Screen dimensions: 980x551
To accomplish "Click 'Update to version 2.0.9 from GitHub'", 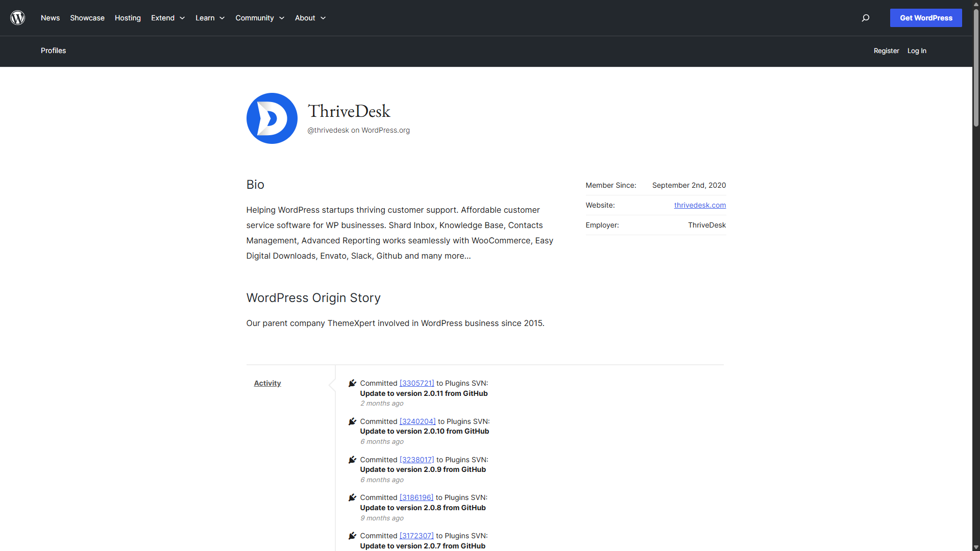I will point(423,469).
